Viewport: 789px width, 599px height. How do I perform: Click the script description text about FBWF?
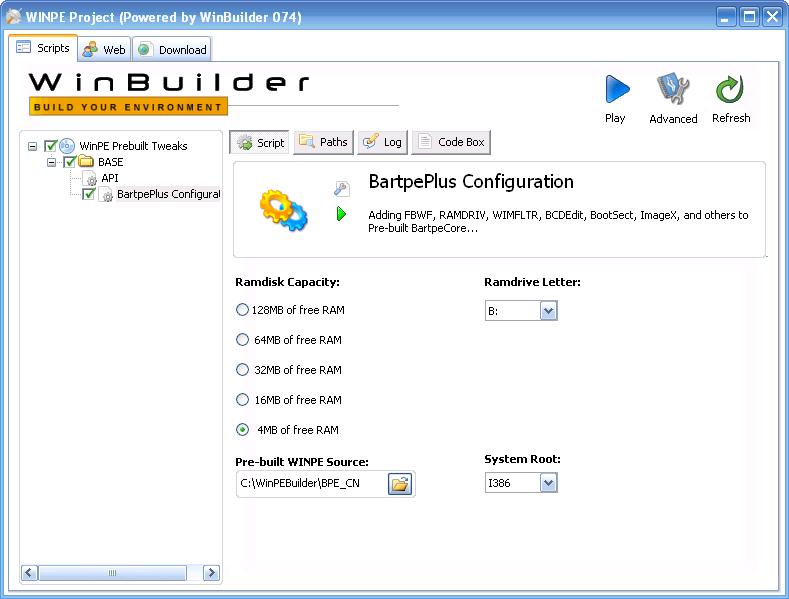(x=558, y=221)
